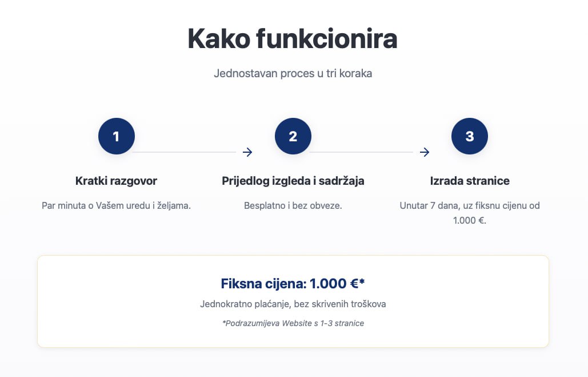Select the "Izrada stranice" step title
The width and height of the screenshot is (588, 377).
470,181
